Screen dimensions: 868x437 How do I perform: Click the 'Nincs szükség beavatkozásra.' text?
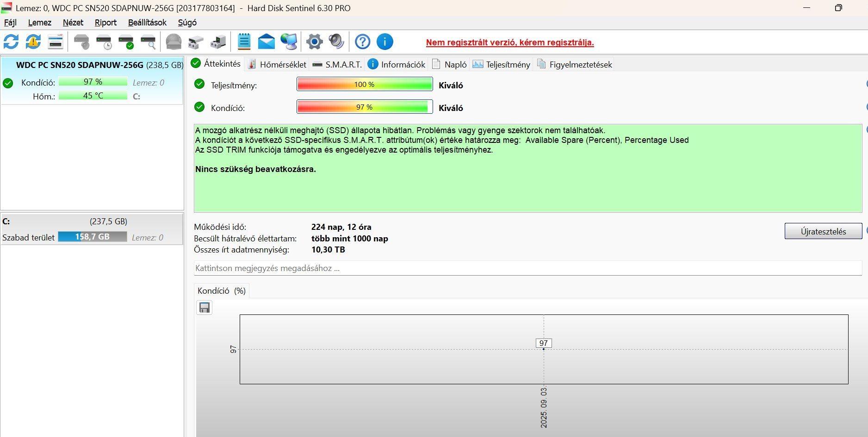click(x=255, y=169)
